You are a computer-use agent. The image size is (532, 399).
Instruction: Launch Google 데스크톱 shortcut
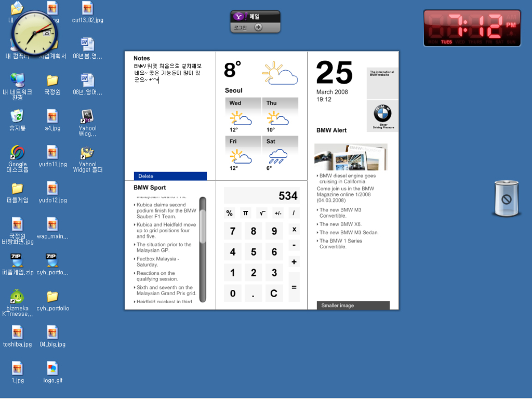pos(17,159)
